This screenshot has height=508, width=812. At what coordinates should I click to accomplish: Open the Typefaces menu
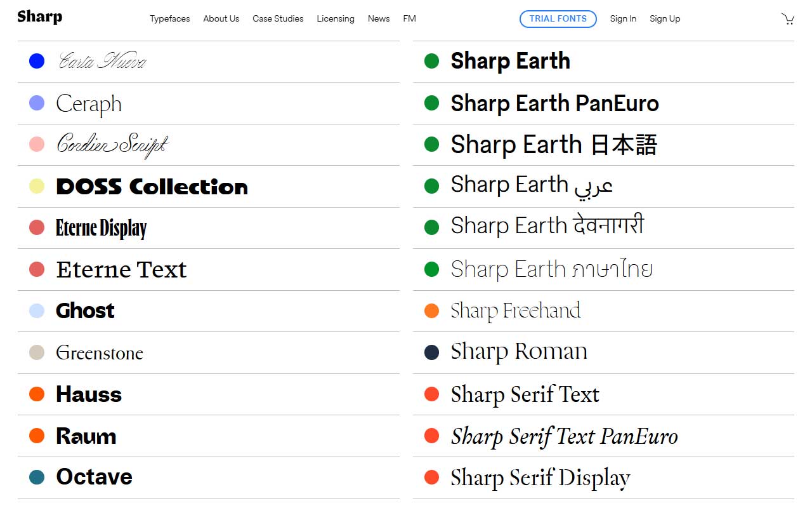point(169,18)
